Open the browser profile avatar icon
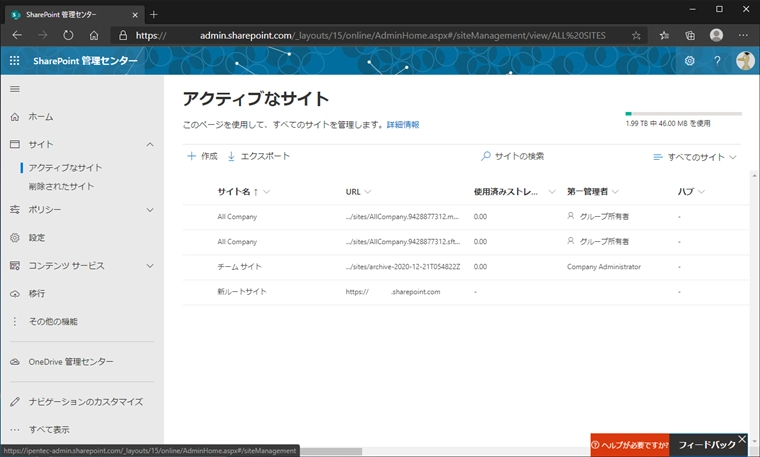The width and height of the screenshot is (760, 457). tap(716, 35)
